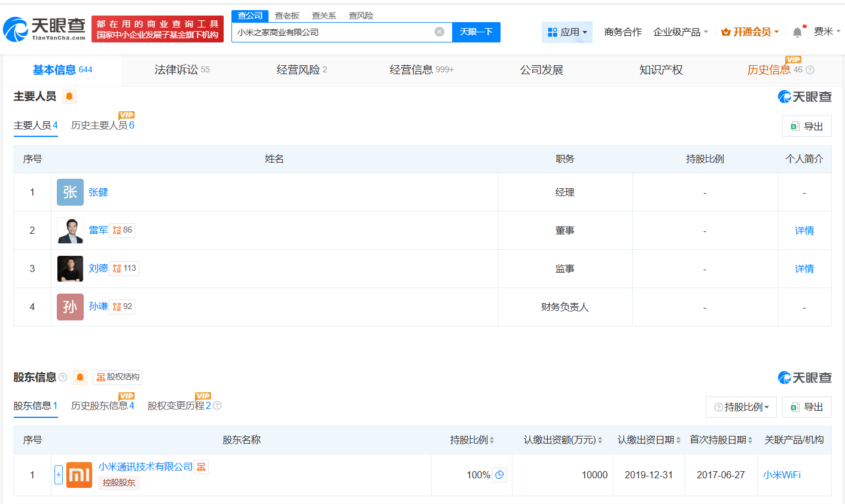Open the 持股比例 filter dropdown
The image size is (845, 504).
741,407
